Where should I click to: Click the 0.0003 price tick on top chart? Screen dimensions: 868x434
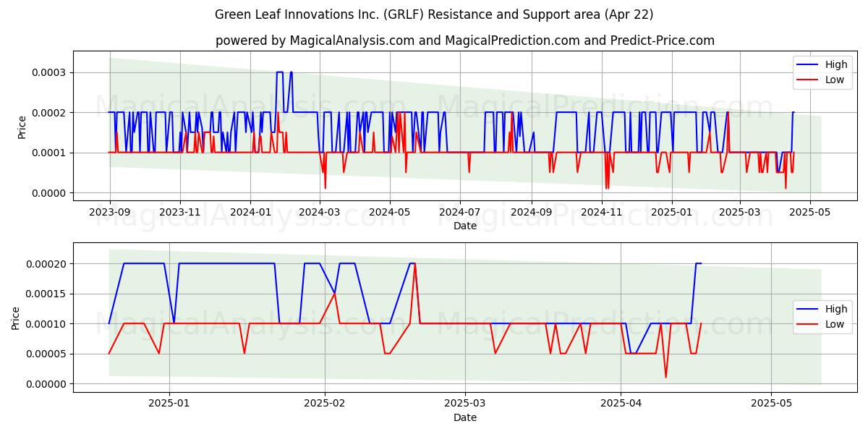(50, 72)
